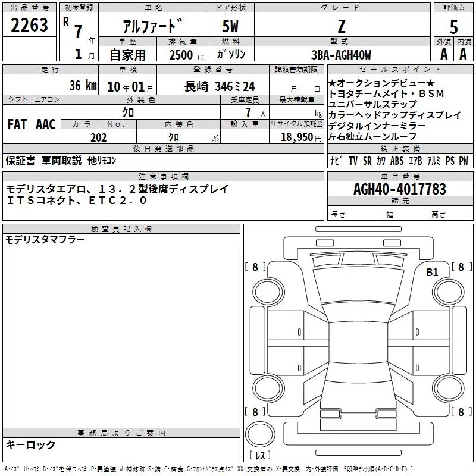Click the B1 damage mark on the car diagram
This screenshot has width=476, height=476.
click(x=432, y=273)
